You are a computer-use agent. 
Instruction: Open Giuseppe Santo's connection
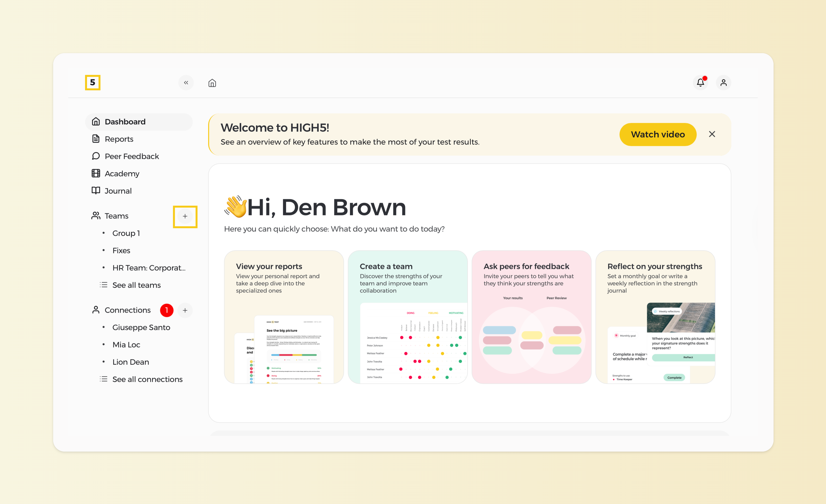pos(141,327)
